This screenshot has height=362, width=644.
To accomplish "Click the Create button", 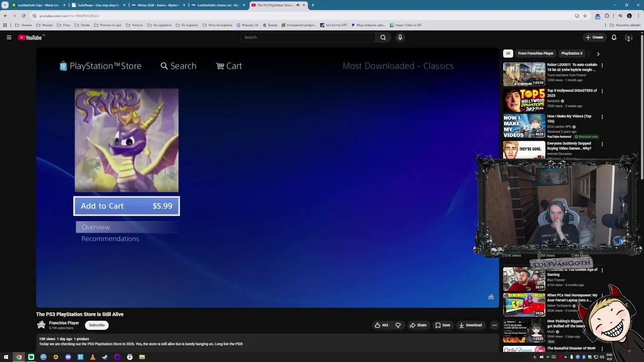I will [594, 37].
